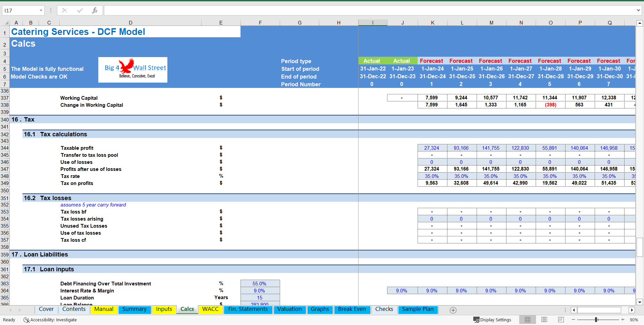Viewport: 644px width, 325px height.
Task: Click the New Sheet plus icon
Action: pyautogui.click(x=453, y=310)
